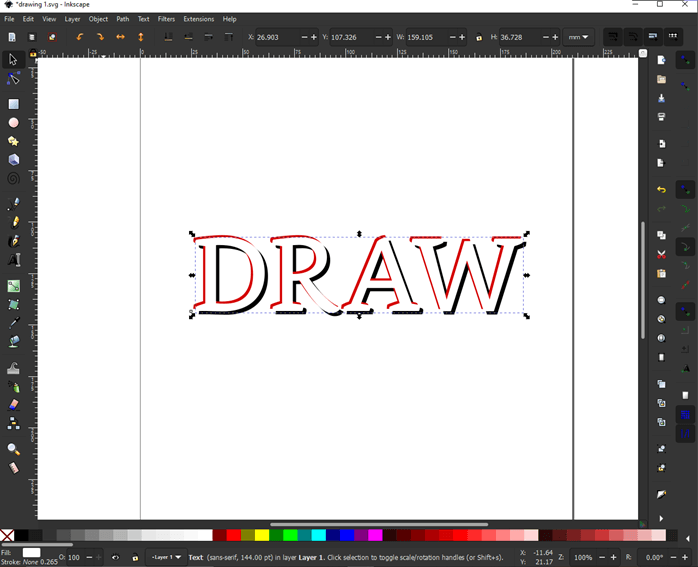Select the Eraser tool

[x=13, y=405]
